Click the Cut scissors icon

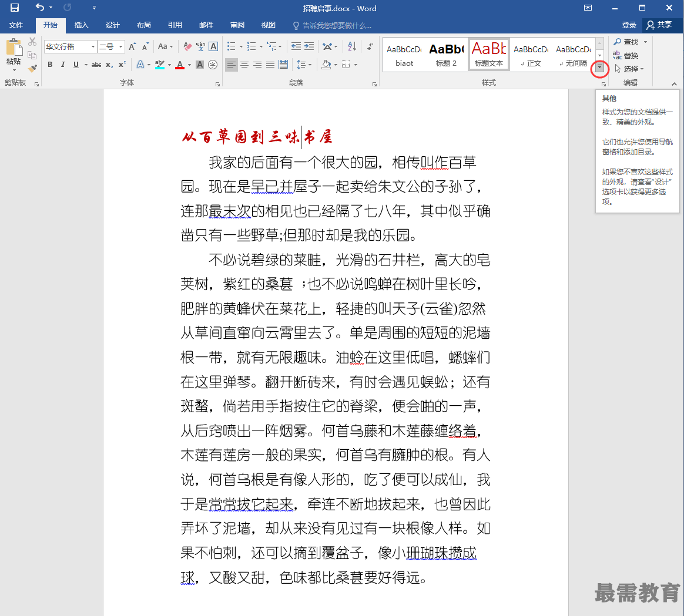pyautogui.click(x=32, y=42)
